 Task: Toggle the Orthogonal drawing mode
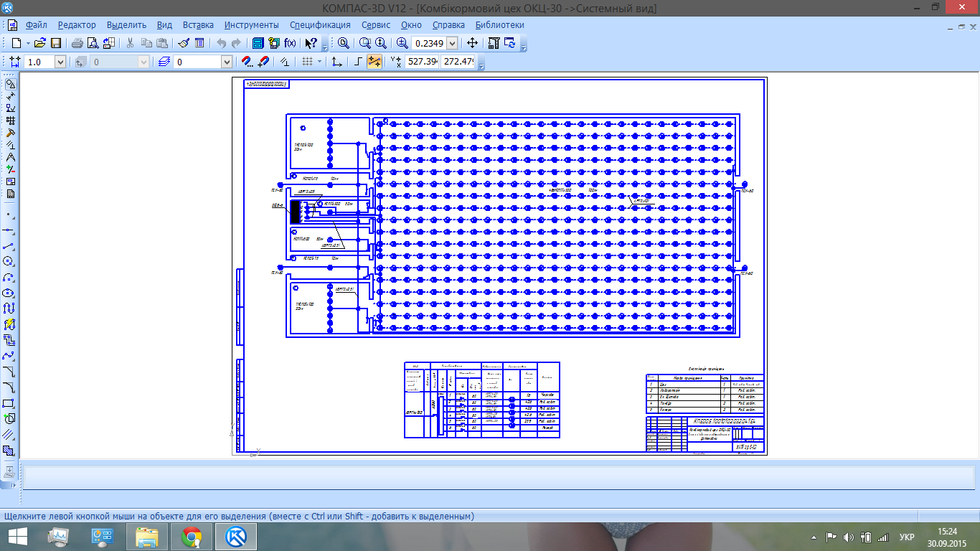coord(358,62)
